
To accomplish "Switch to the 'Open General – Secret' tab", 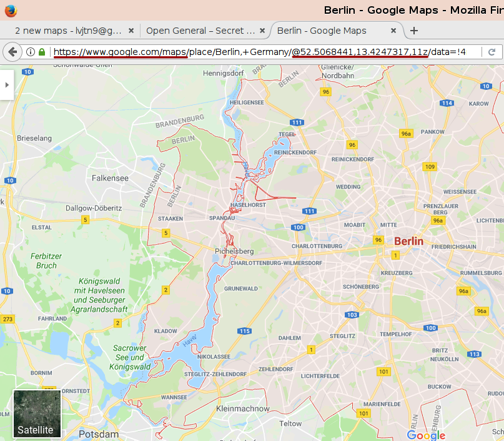I will tap(200, 31).
